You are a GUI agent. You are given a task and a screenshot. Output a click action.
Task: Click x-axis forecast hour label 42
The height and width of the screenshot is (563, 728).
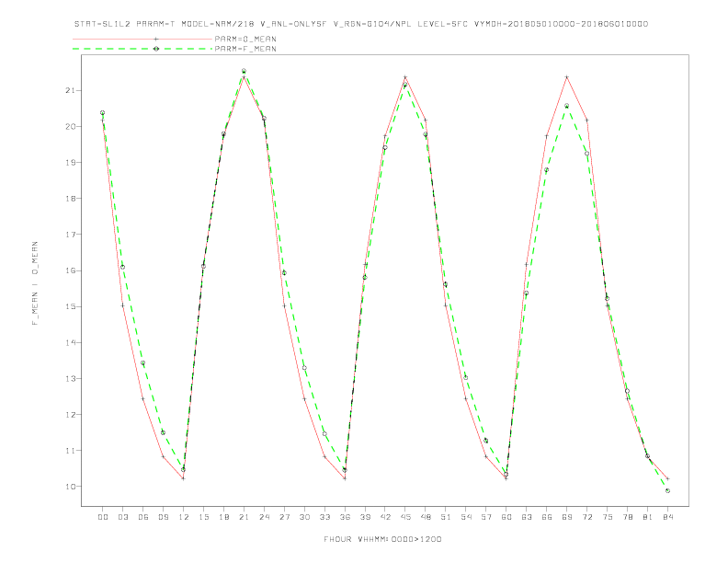coord(385,517)
